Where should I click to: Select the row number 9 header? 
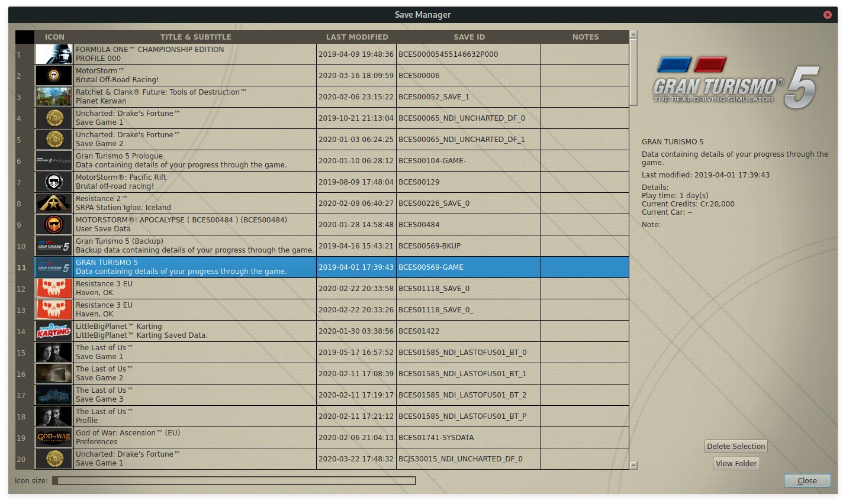25,225
